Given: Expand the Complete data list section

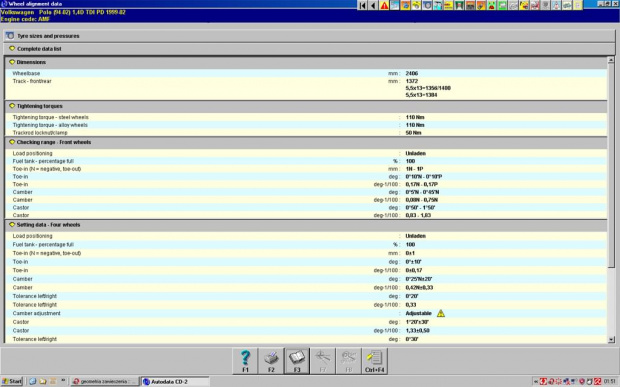Looking at the screenshot, I should [x=310, y=49].
